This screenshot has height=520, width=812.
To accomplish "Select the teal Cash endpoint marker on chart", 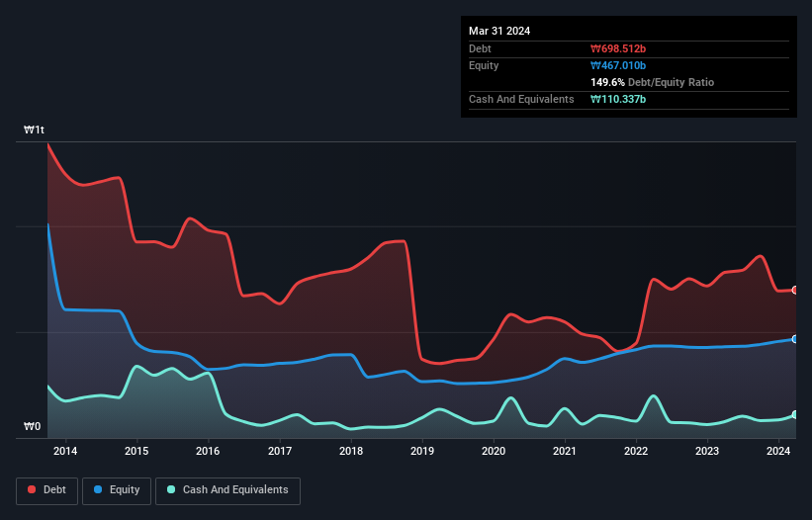I will click(x=795, y=414).
